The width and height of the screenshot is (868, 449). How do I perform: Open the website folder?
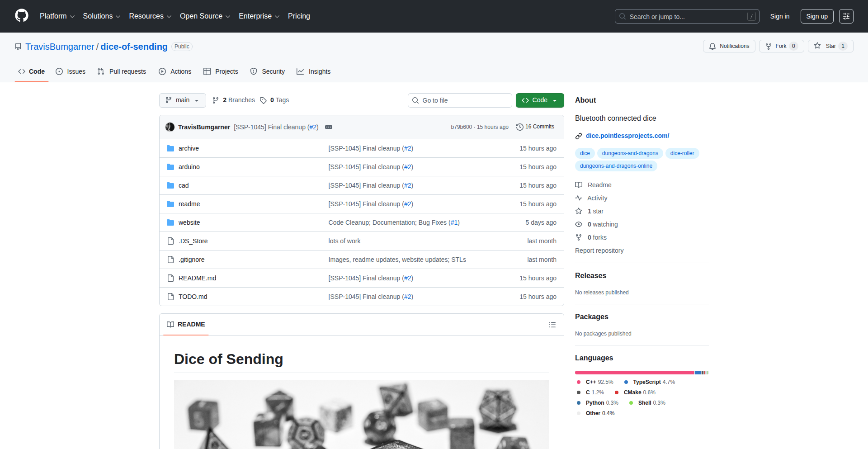189,222
